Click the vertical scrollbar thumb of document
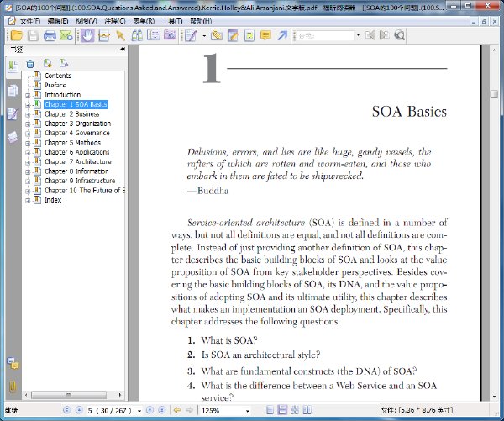504x421 pixels. pos(494,94)
